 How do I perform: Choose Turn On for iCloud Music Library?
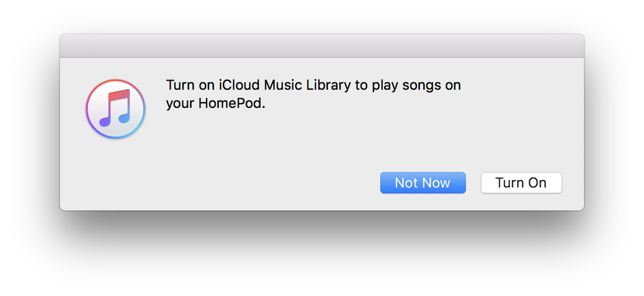(x=522, y=183)
